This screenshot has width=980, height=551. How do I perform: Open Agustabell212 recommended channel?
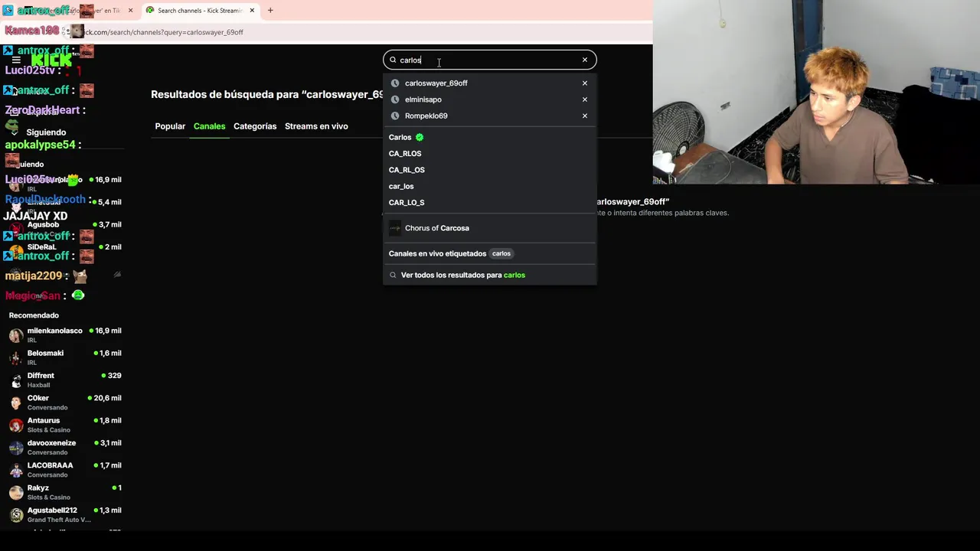[65, 514]
